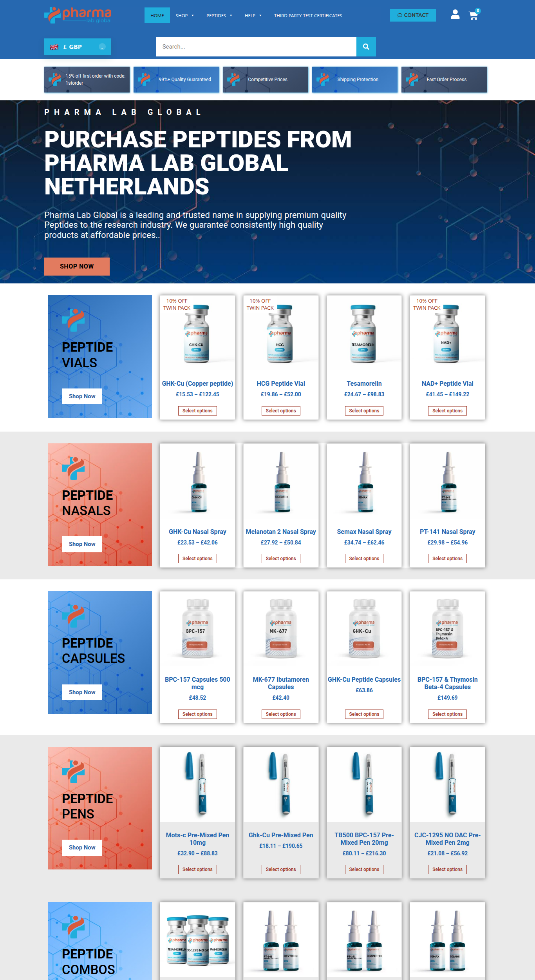Open Ghk-Cu Pre-Mixed Pen image
The height and width of the screenshot is (980, 535).
click(281, 785)
